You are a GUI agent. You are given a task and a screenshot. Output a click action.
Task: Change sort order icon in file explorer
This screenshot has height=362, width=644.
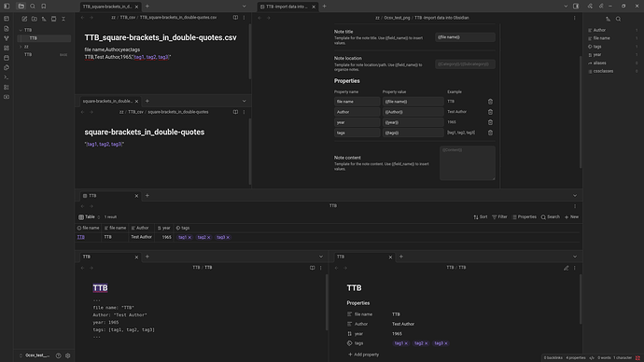[x=44, y=19]
